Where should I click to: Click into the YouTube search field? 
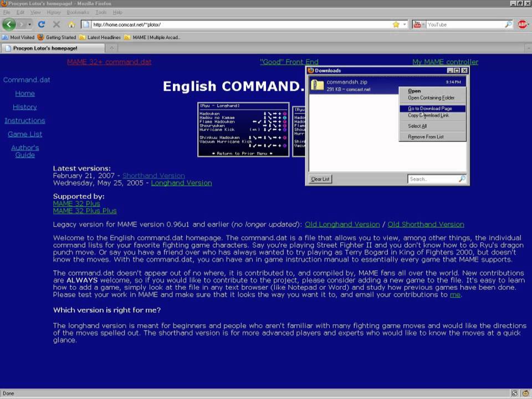(465, 24)
